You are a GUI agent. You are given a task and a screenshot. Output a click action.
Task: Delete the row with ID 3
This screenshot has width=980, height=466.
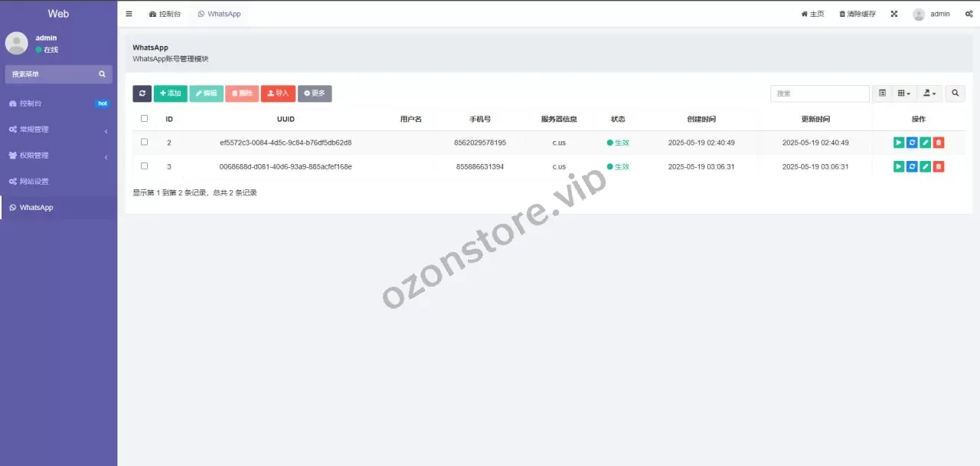(939, 167)
